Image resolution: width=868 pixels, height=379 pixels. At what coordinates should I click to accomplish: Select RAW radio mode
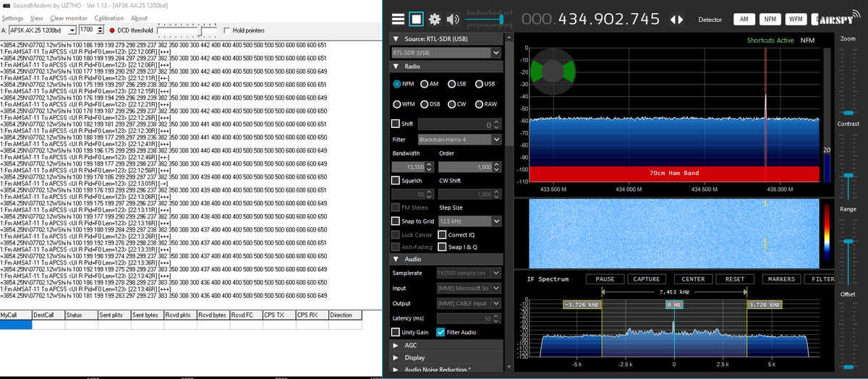coord(486,103)
